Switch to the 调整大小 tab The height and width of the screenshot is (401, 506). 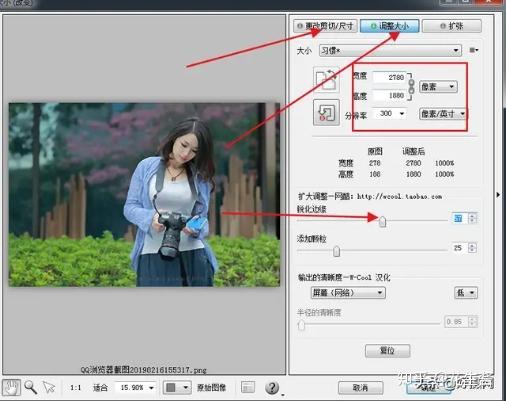389,26
